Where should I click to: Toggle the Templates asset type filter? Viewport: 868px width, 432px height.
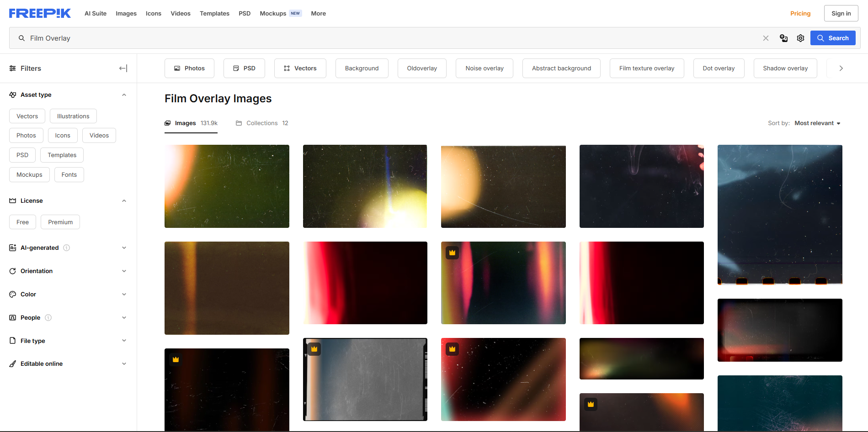pyautogui.click(x=62, y=155)
